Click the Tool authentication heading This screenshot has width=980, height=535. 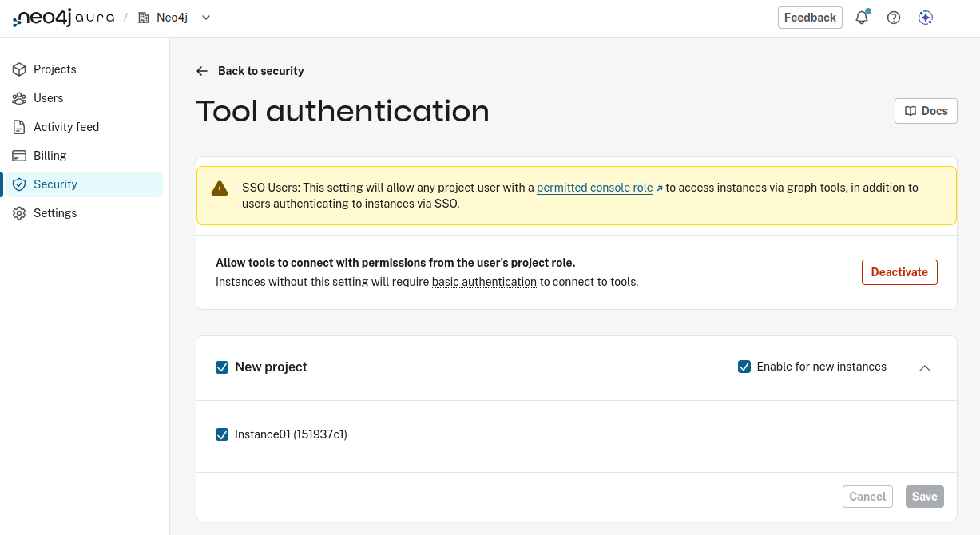(343, 111)
